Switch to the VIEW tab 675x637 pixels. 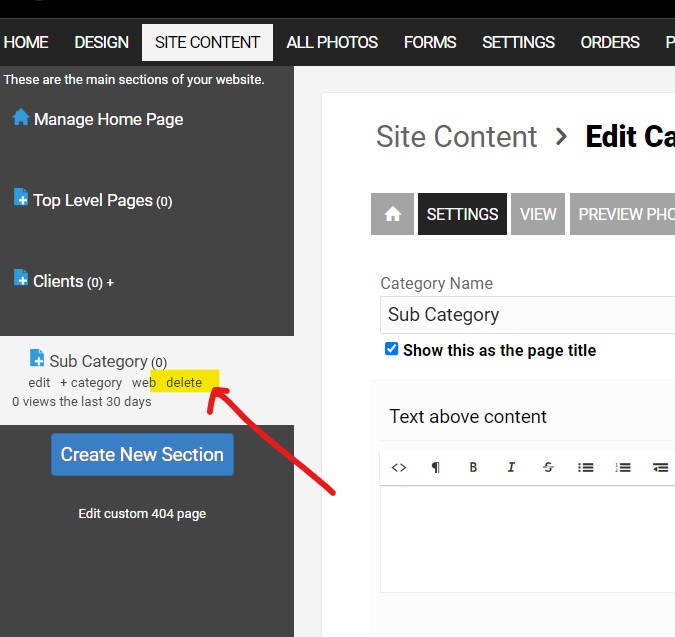pos(538,214)
